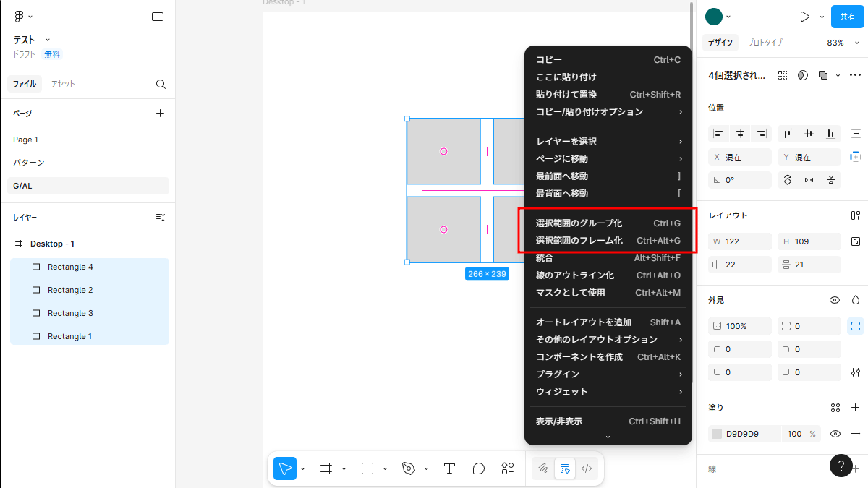Viewport: 868px width, 488px height.
Task: Select the Text tool in bottom toolbar
Action: coord(449,468)
